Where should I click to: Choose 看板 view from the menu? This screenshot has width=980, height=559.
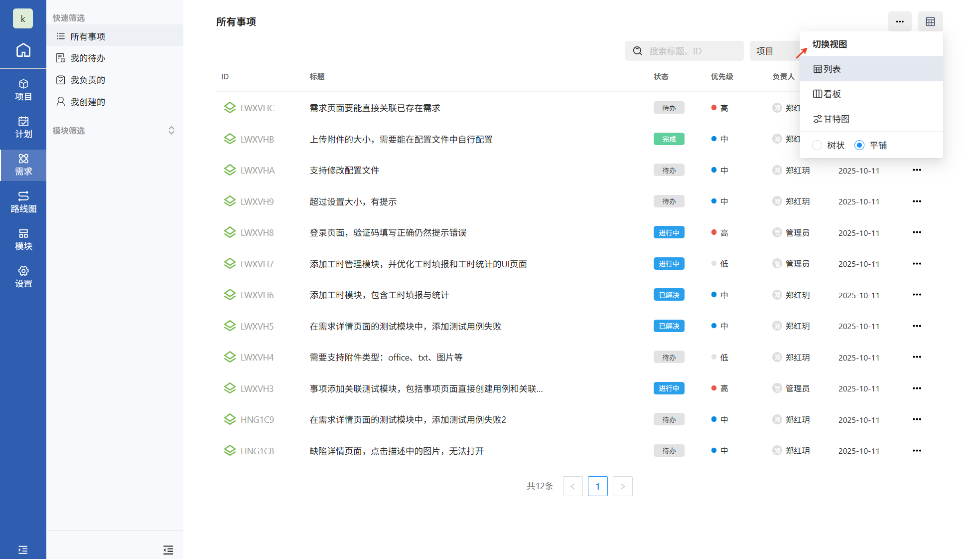click(x=827, y=94)
